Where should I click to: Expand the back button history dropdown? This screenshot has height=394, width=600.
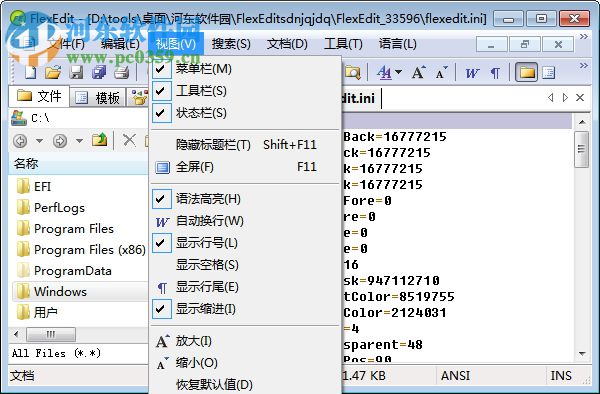(39, 141)
